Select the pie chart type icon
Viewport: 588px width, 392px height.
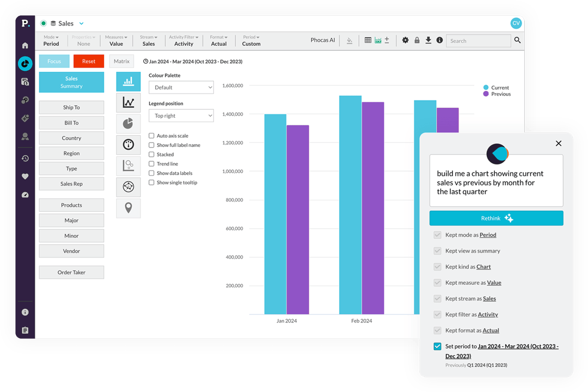click(128, 124)
